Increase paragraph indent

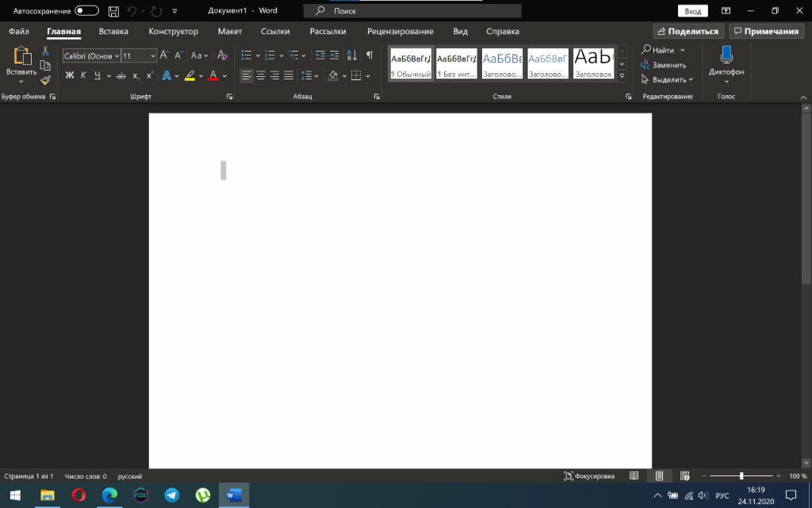(335, 55)
